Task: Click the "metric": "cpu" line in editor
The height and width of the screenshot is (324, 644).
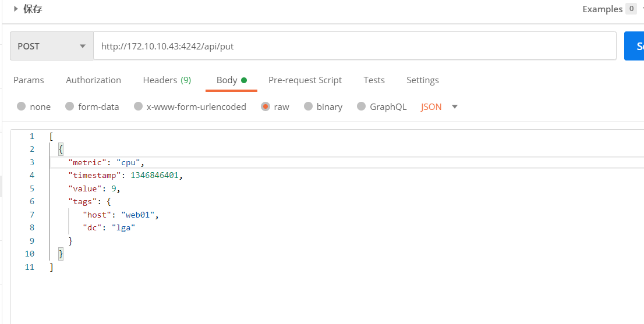Action: pyautogui.click(x=107, y=162)
